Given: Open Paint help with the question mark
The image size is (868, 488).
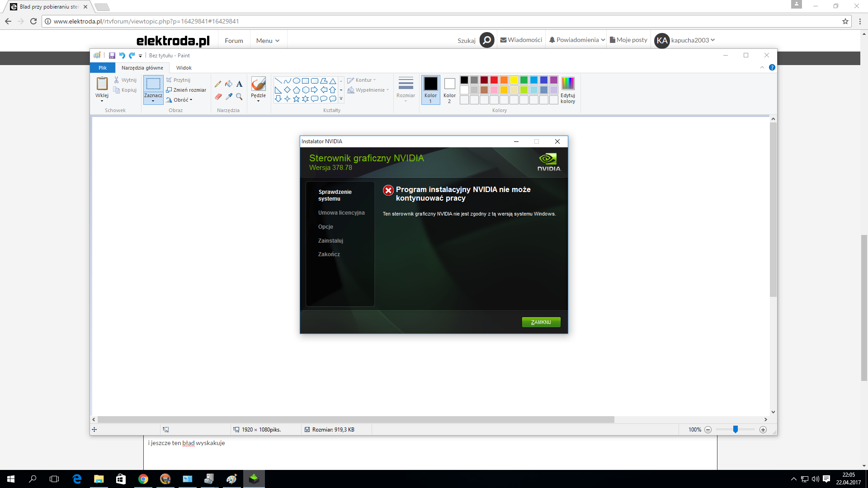Looking at the screenshot, I should [772, 68].
